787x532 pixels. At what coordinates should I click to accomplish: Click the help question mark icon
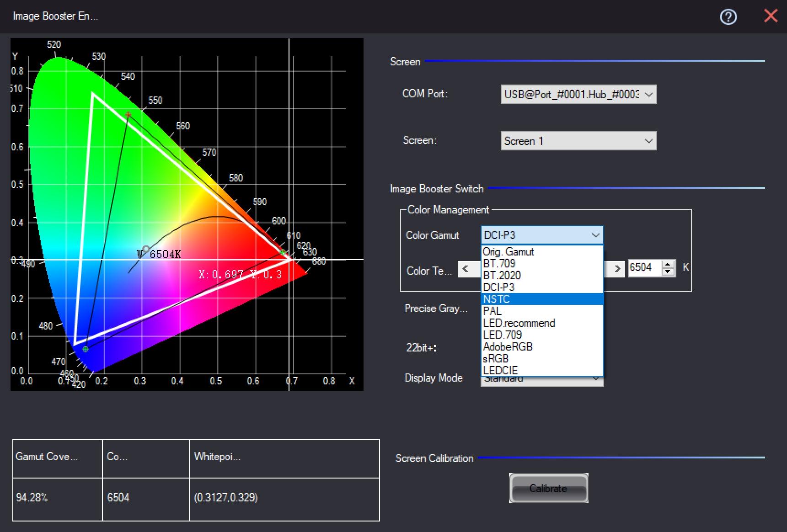(x=728, y=17)
